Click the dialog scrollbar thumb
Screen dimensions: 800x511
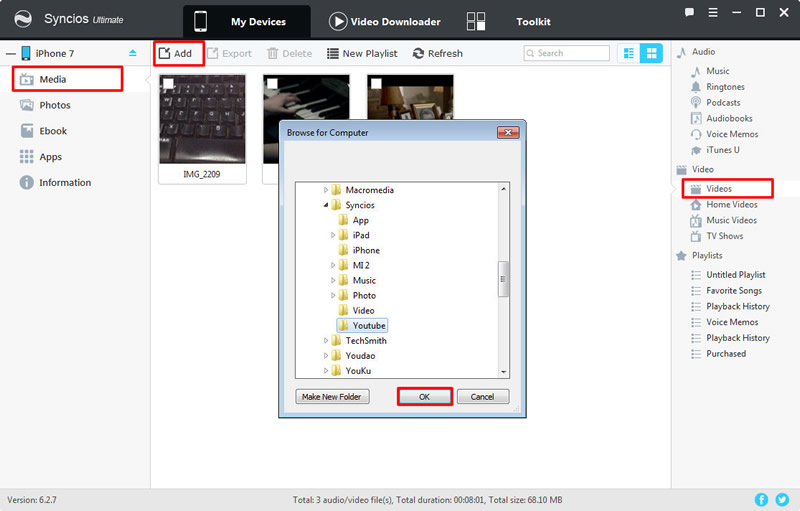503,279
